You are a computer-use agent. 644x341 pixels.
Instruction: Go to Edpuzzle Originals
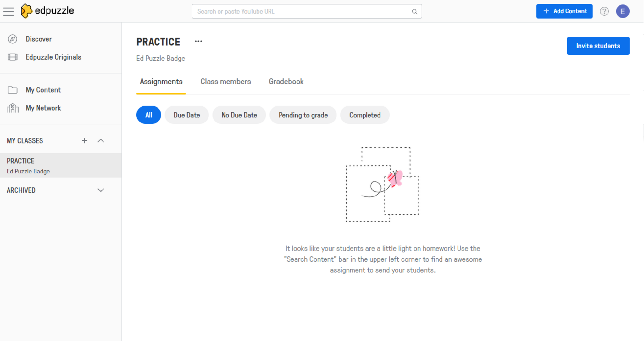point(53,57)
